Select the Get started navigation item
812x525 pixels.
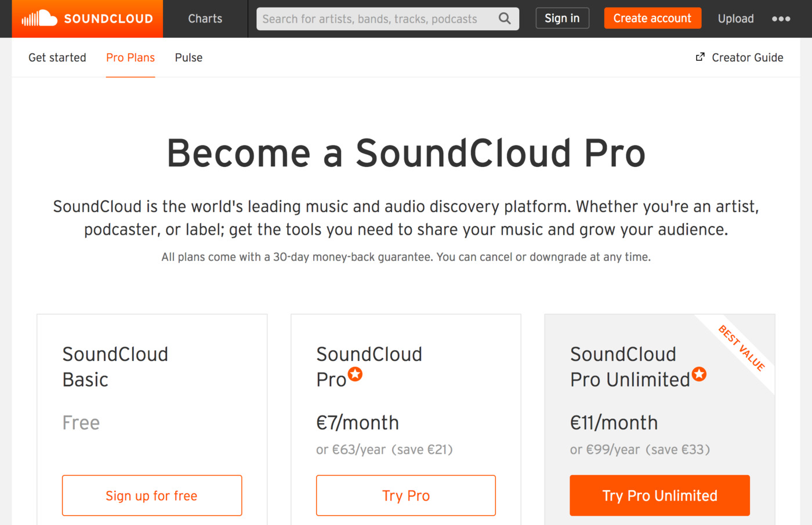pyautogui.click(x=57, y=57)
